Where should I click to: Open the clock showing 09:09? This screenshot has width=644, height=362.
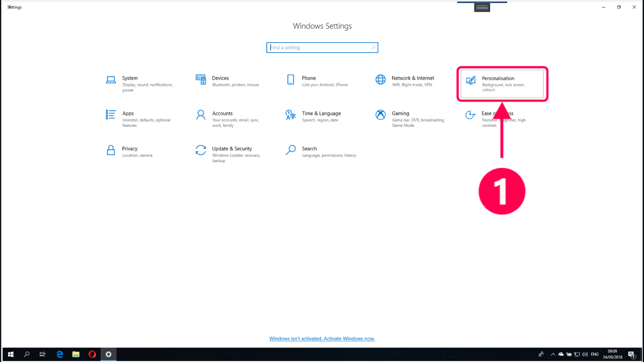click(x=612, y=354)
